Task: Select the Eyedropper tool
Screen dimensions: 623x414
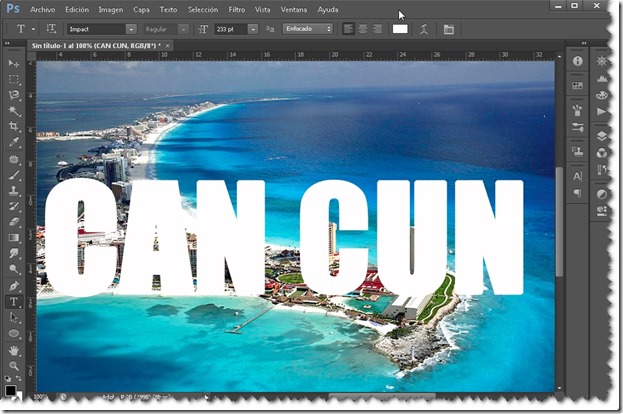Action: pyautogui.click(x=14, y=142)
